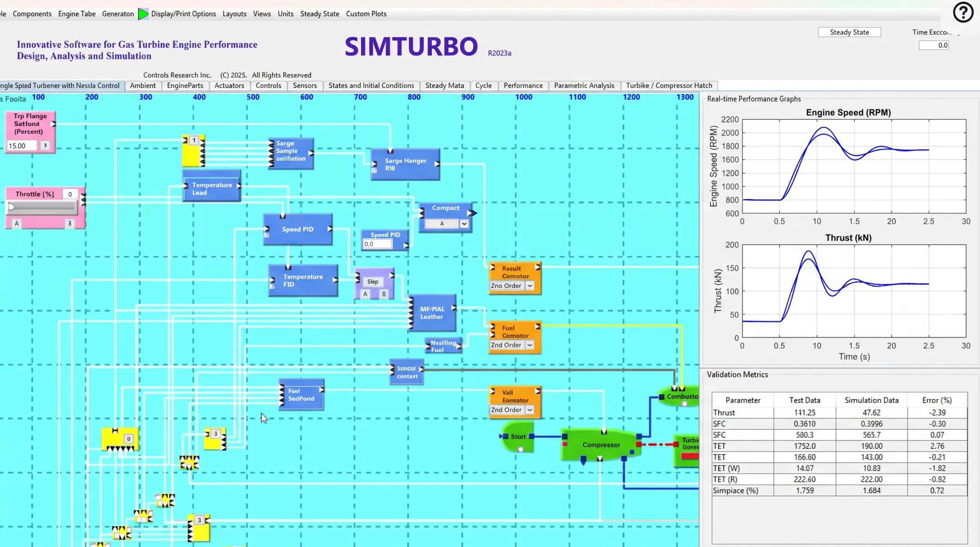Viewport: 980px width, 547px height.
Task: Click the Thrust kN graph
Action: click(854, 291)
